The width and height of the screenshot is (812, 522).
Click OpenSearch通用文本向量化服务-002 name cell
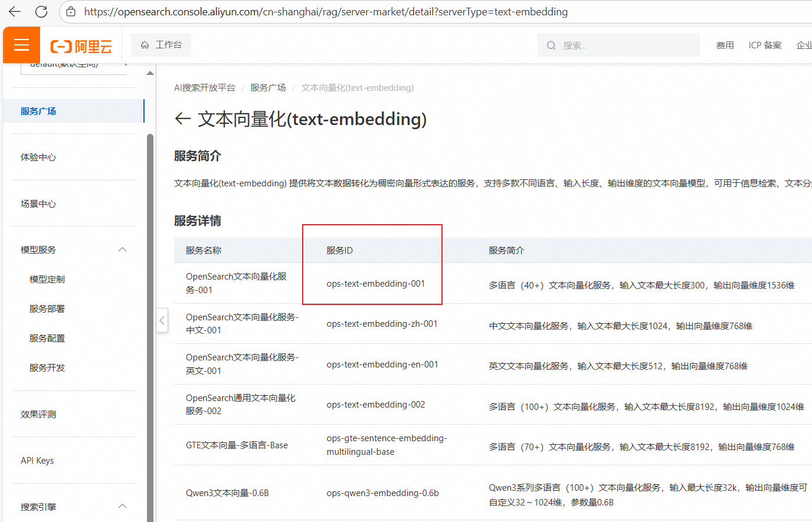coord(241,405)
